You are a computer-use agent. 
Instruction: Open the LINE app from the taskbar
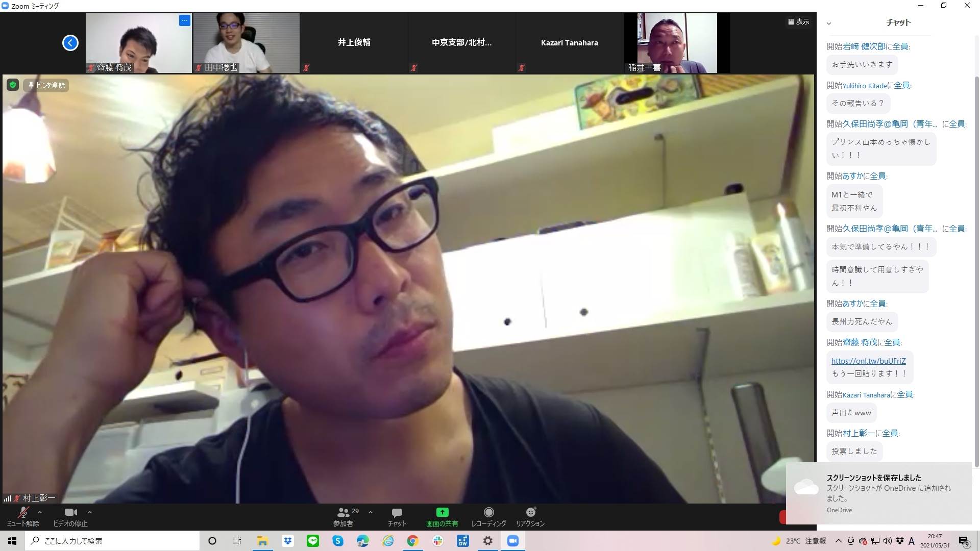coord(313,541)
